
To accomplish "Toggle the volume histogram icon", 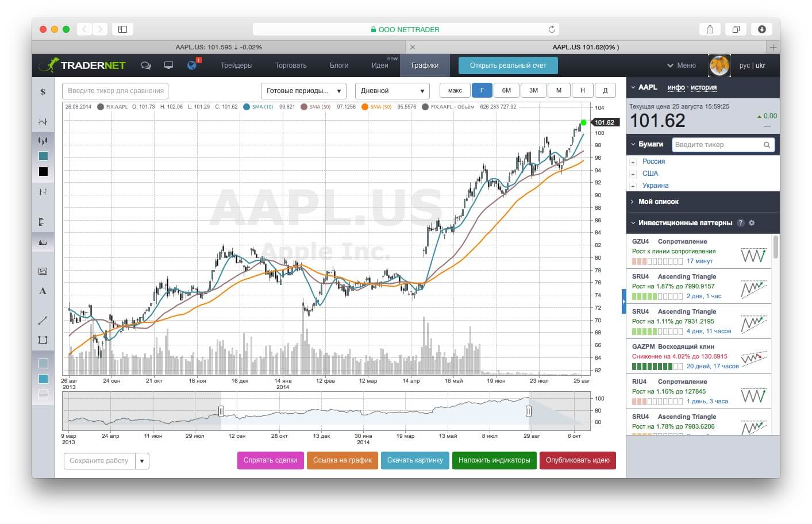I will coord(43,242).
